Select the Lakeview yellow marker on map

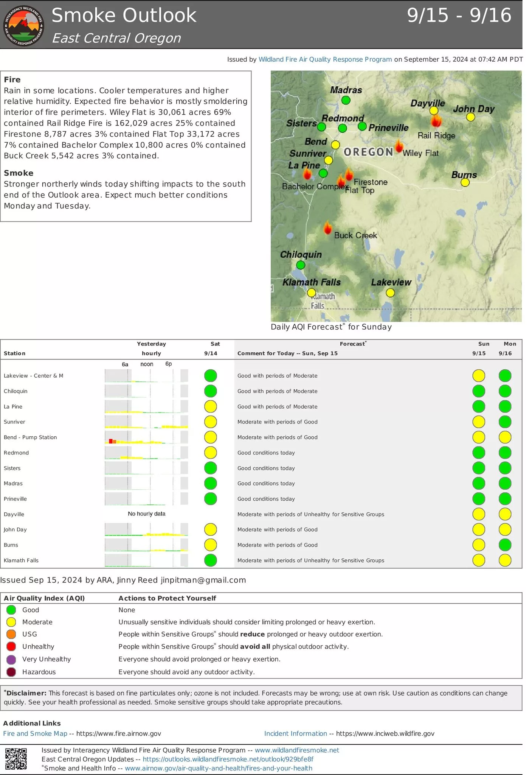pos(390,293)
